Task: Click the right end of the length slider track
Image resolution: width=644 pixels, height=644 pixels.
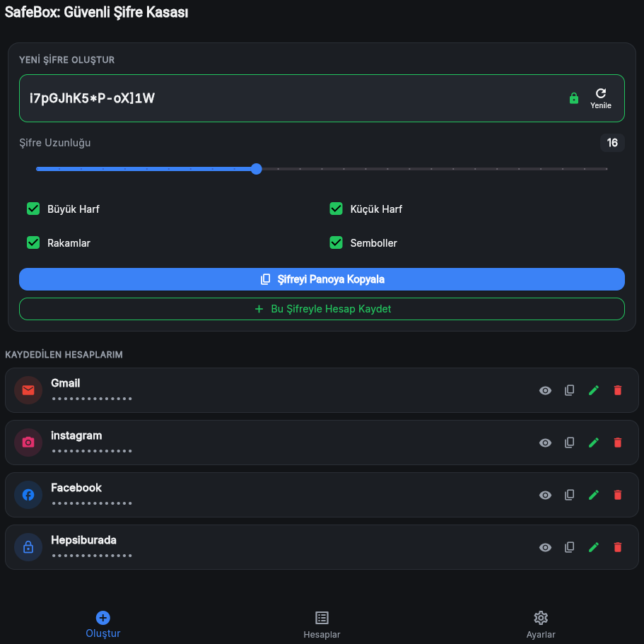Action: click(x=607, y=169)
